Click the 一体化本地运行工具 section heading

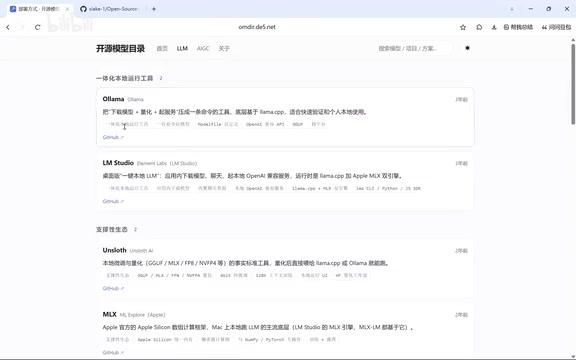(x=125, y=78)
